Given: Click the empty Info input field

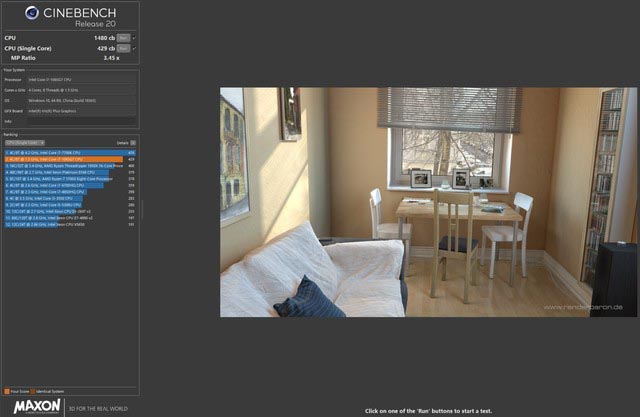Looking at the screenshot, I should [x=81, y=121].
